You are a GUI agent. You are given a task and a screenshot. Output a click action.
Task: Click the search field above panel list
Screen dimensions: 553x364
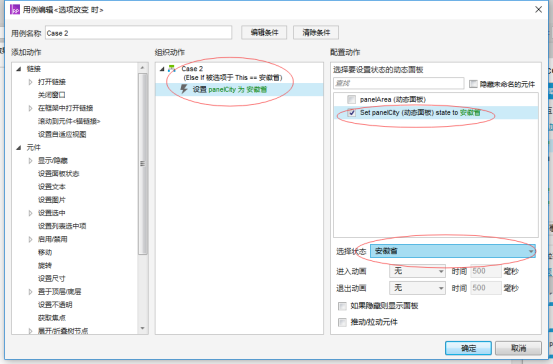pos(399,83)
